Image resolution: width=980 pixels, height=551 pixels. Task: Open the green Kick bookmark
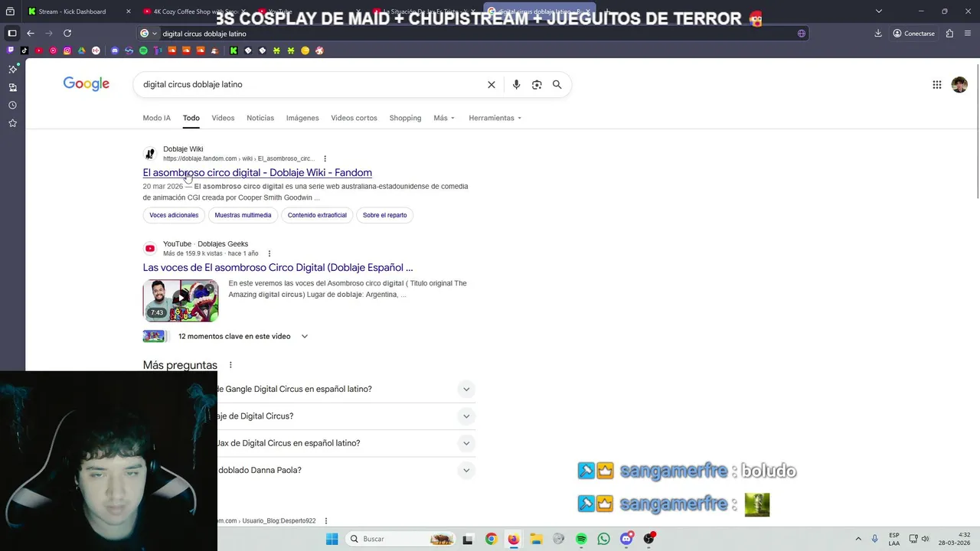coord(234,51)
